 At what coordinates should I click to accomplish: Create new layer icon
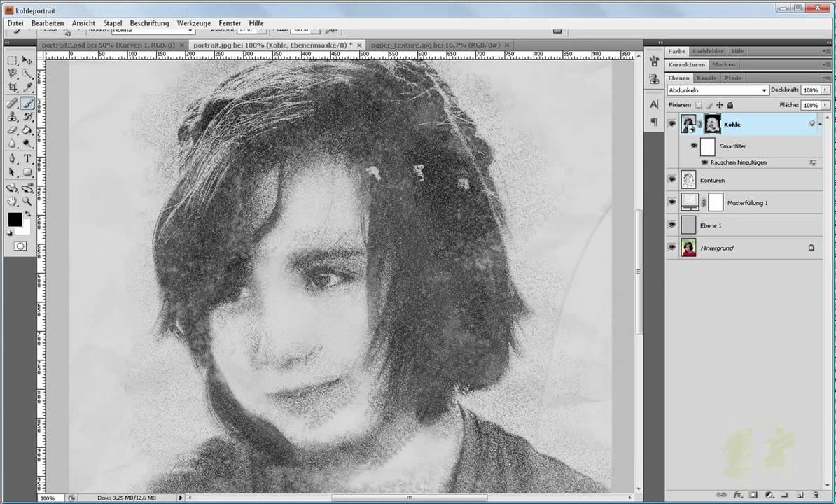click(x=800, y=495)
